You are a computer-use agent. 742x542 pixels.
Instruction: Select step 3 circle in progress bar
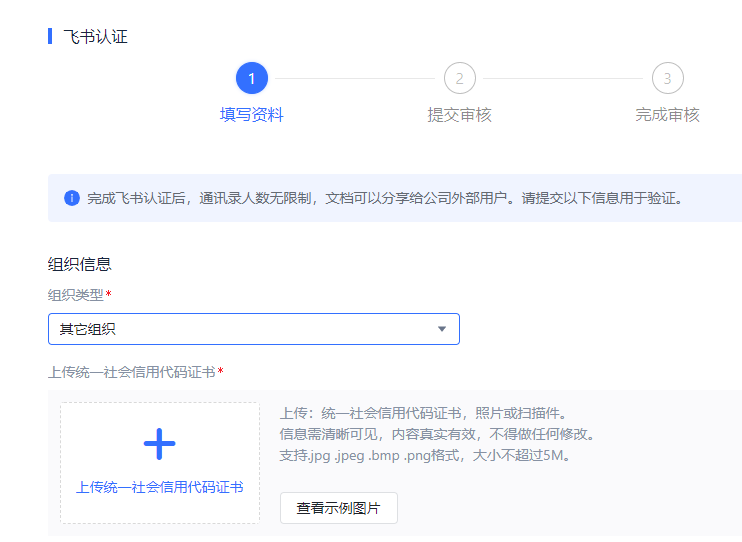(668, 78)
